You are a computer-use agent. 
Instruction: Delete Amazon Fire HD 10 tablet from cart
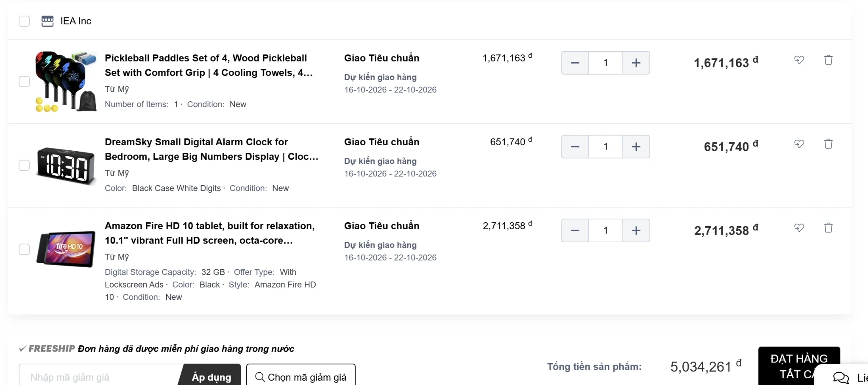(x=828, y=227)
